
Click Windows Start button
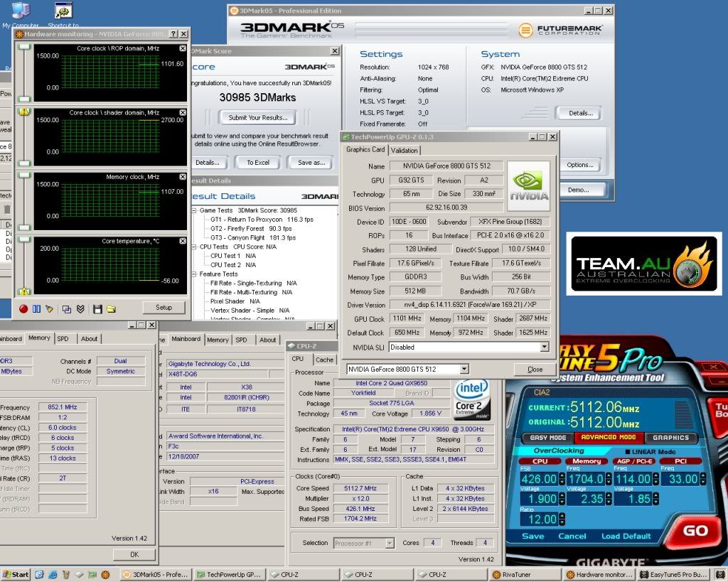point(16,575)
